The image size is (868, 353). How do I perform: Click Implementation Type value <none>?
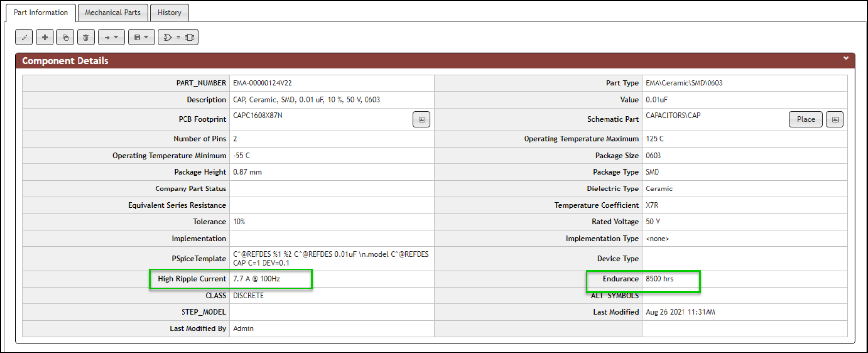658,239
